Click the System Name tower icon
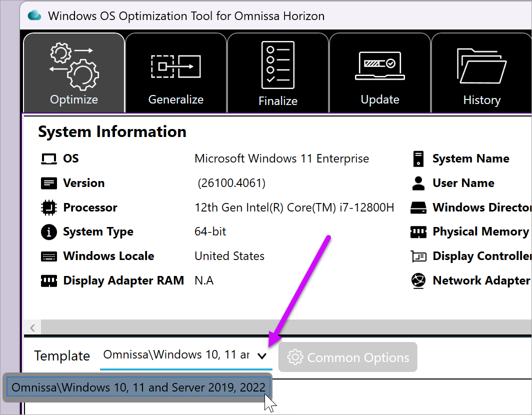This screenshot has height=415, width=532. click(x=418, y=159)
